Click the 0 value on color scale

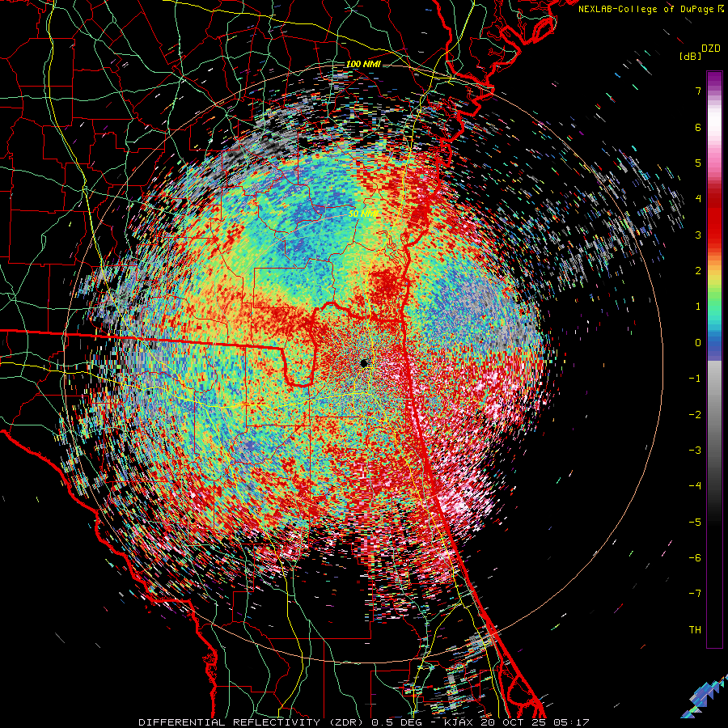(x=698, y=343)
